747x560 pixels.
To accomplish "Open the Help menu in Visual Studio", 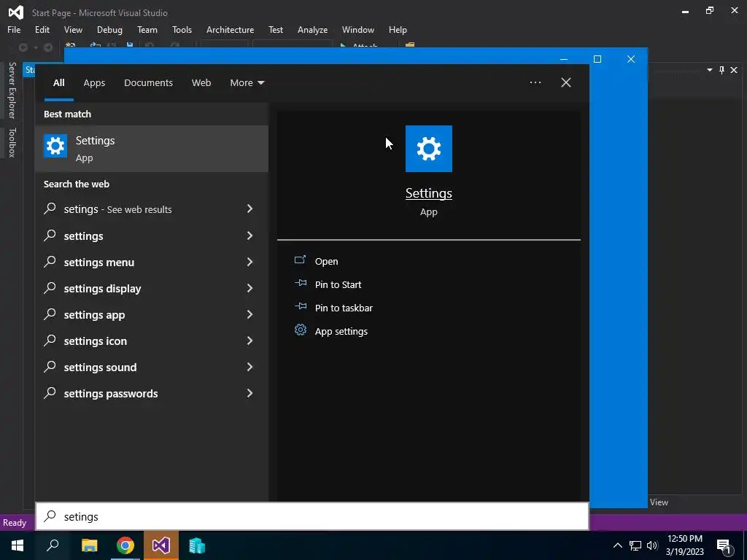I will tap(398, 29).
